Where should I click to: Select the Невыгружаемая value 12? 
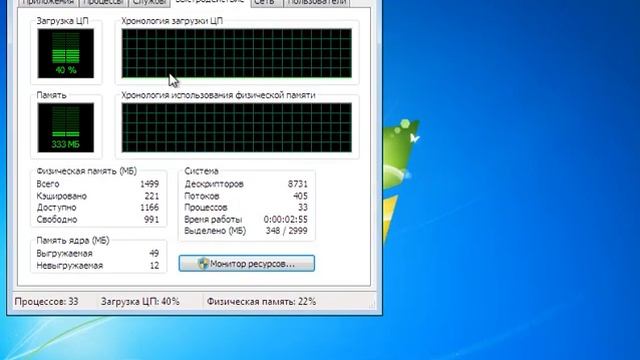coord(154,266)
